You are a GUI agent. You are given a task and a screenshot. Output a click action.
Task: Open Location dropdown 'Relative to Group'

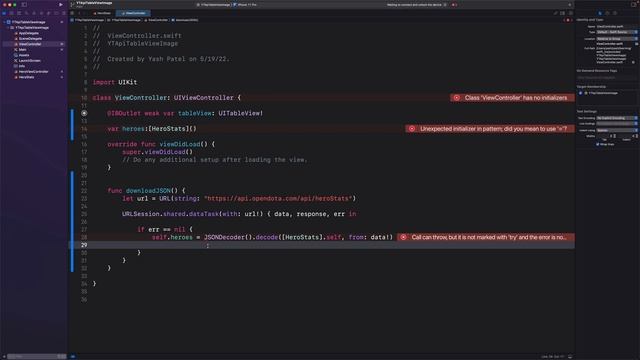pos(616,39)
